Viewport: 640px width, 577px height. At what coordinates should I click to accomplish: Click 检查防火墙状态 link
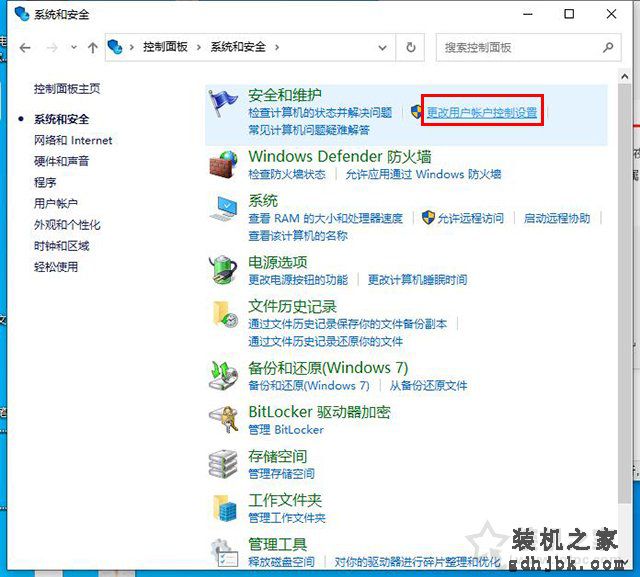pyautogui.click(x=287, y=174)
